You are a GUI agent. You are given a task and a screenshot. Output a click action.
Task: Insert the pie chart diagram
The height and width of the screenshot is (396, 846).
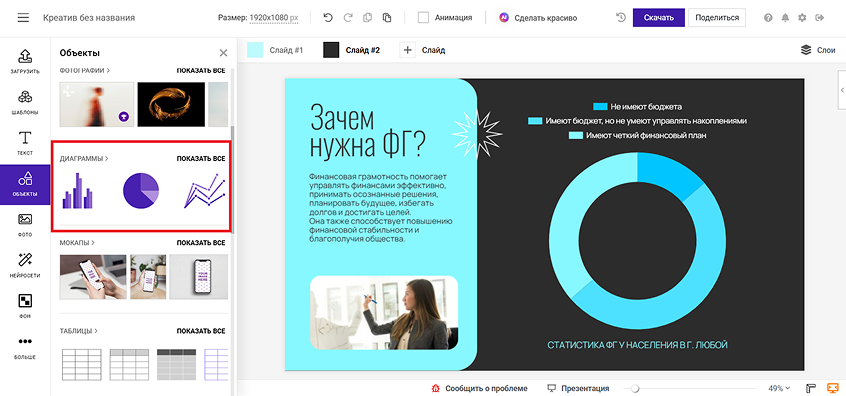pyautogui.click(x=141, y=190)
